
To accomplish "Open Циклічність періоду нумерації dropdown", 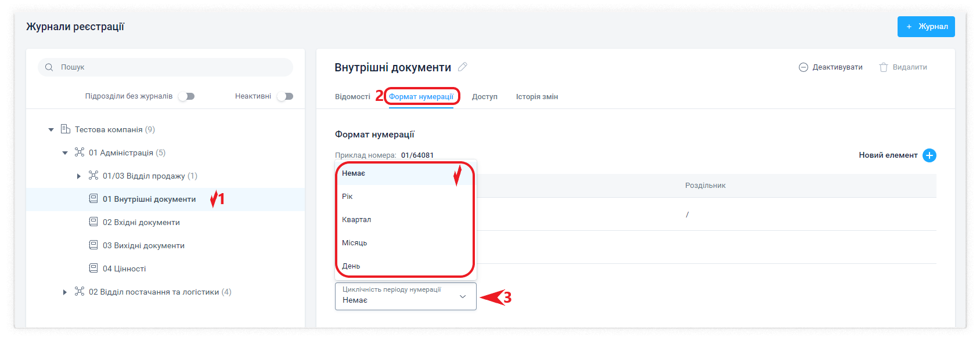I will point(405,296).
